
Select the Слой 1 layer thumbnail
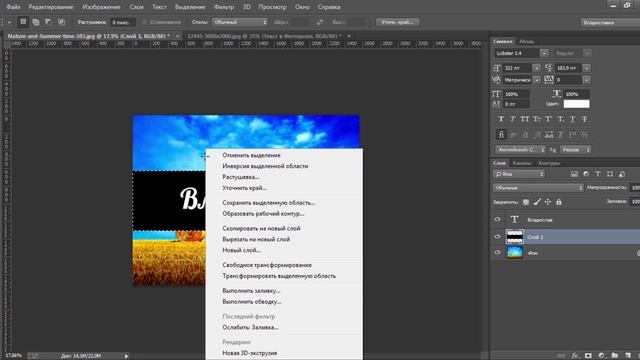pyautogui.click(x=514, y=237)
